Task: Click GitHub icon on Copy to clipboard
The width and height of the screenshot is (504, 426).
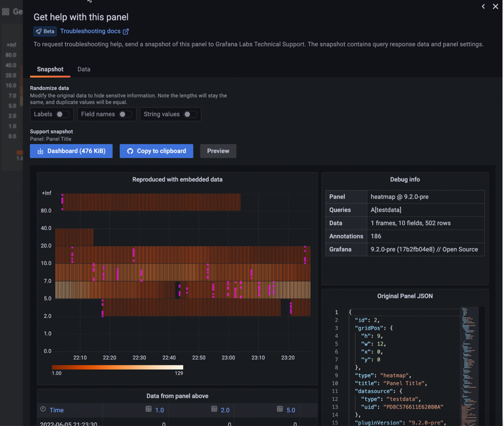Action: 130,151
